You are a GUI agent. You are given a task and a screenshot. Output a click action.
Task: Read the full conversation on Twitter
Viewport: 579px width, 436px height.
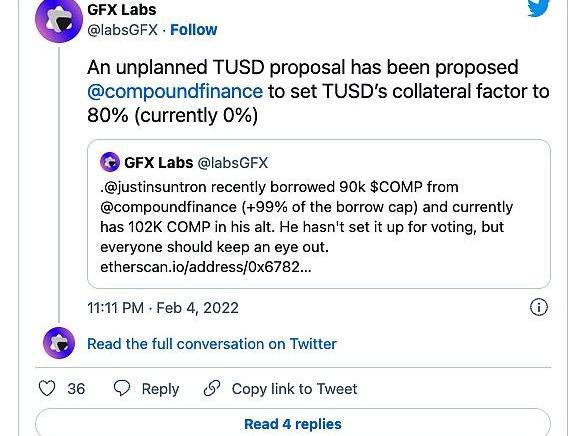212,344
